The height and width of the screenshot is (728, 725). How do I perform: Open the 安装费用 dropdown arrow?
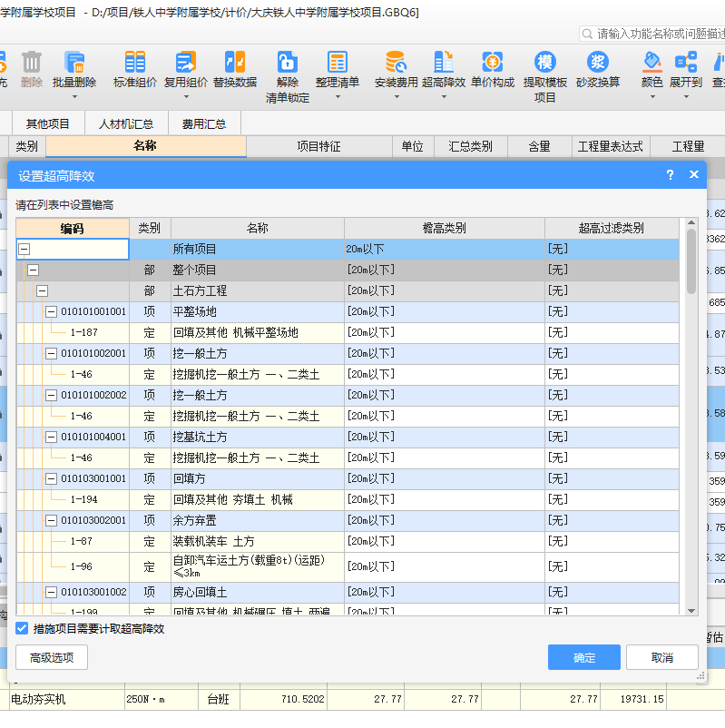tap(397, 97)
